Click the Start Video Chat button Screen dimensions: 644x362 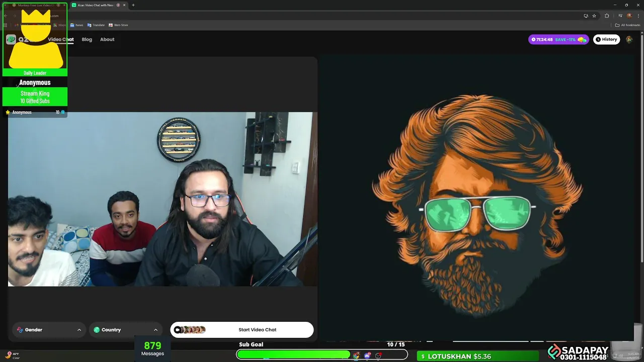pyautogui.click(x=242, y=330)
